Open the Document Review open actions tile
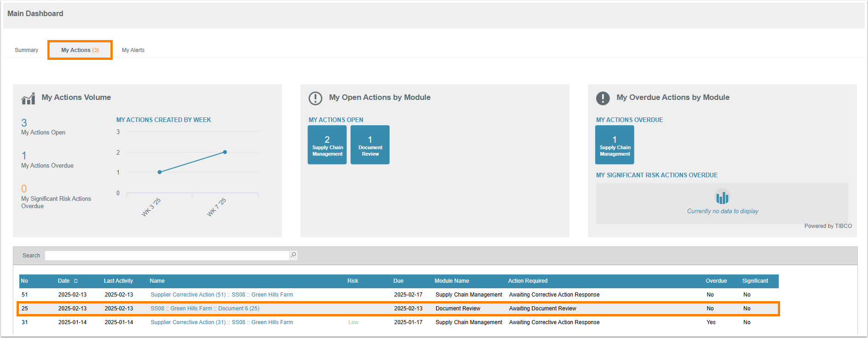Image resolution: width=868 pixels, height=338 pixels. tap(370, 145)
